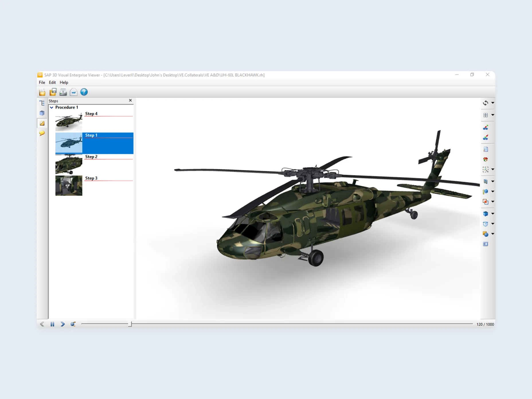The image size is (532, 399).
Task: Show the scene tree panel icon
Action: pos(42,103)
